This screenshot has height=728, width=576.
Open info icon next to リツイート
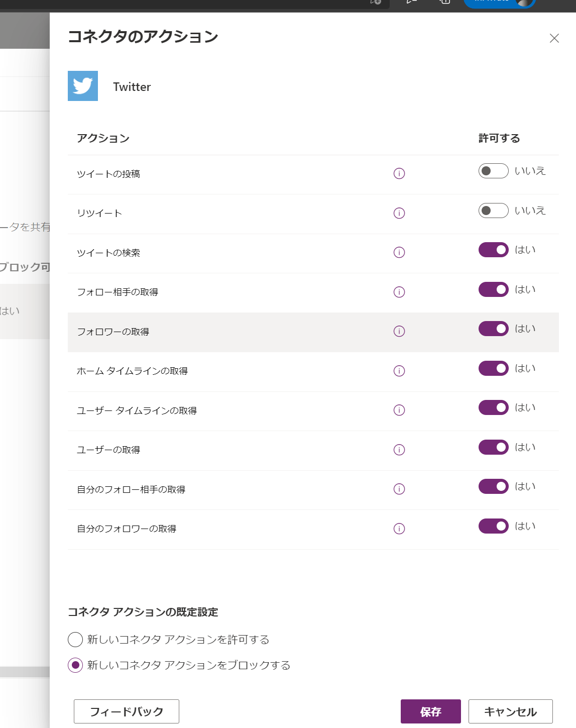[399, 213]
